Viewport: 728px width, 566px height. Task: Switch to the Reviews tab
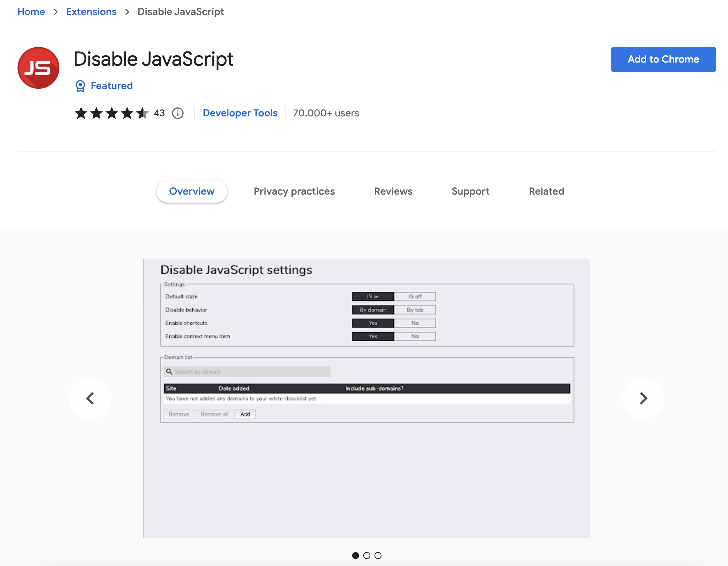click(393, 191)
